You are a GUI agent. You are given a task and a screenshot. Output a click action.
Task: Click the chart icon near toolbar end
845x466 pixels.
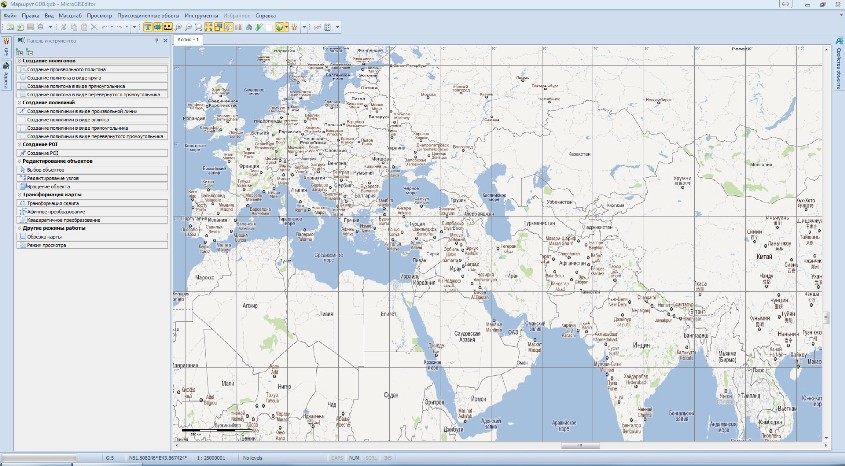tap(317, 27)
